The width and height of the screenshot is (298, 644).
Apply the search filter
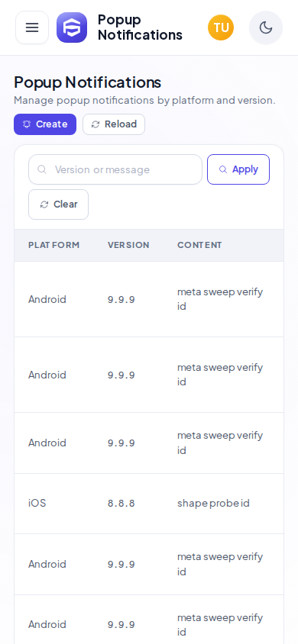pyautogui.click(x=238, y=169)
